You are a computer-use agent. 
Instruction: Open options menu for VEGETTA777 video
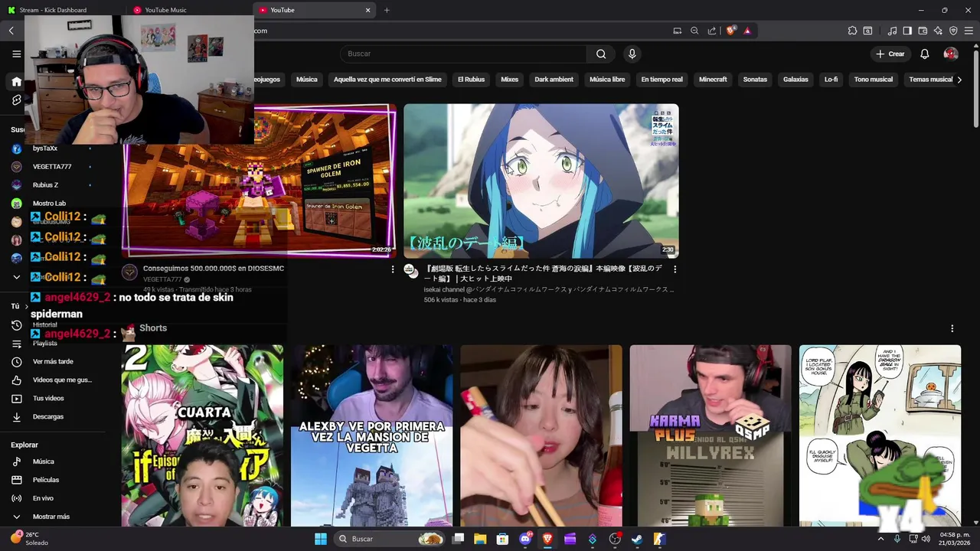click(393, 269)
